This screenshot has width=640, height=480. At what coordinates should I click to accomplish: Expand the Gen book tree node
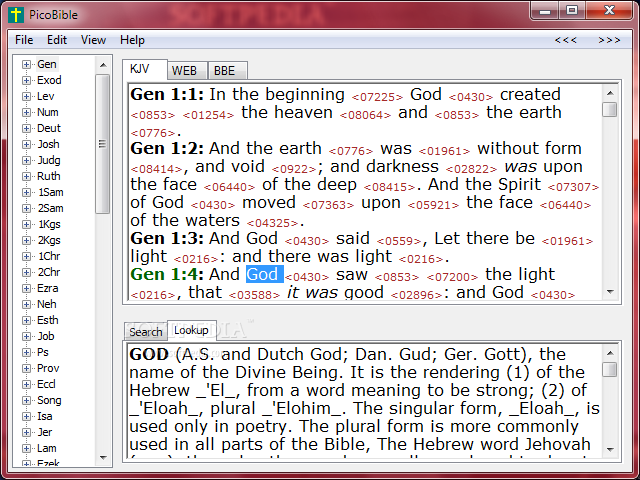26,65
